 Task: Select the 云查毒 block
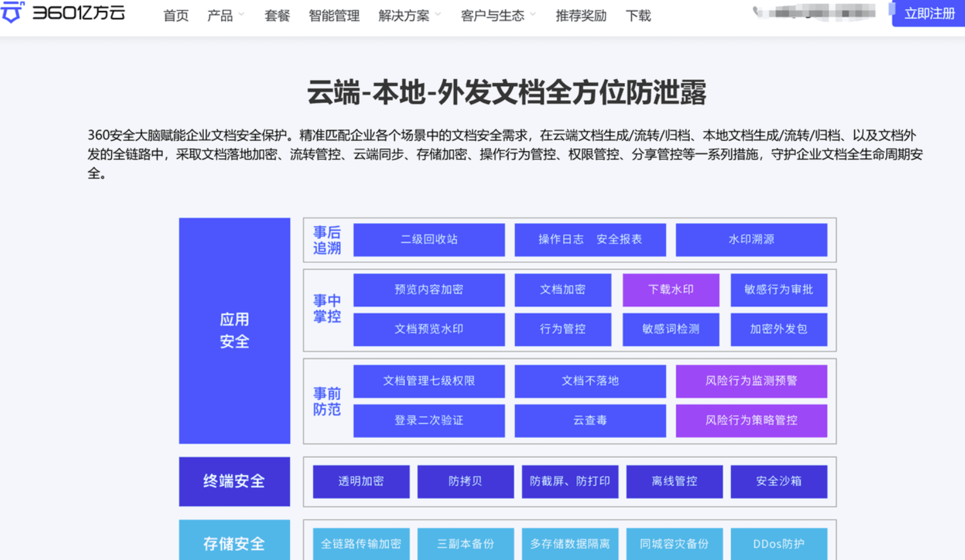590,420
